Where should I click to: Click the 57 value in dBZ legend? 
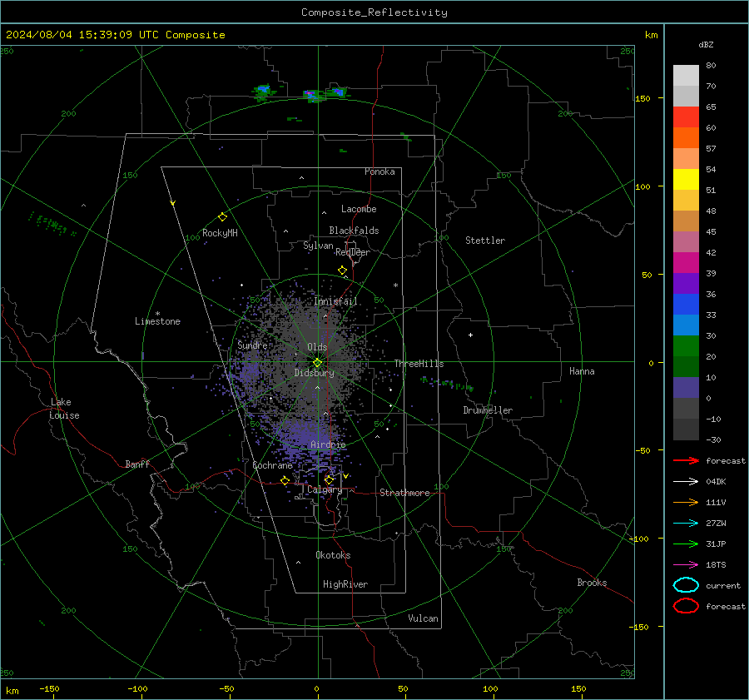pos(711,149)
